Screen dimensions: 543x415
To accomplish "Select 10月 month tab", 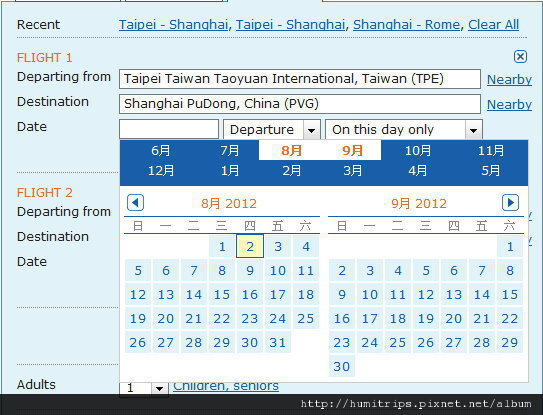I will [x=418, y=151].
